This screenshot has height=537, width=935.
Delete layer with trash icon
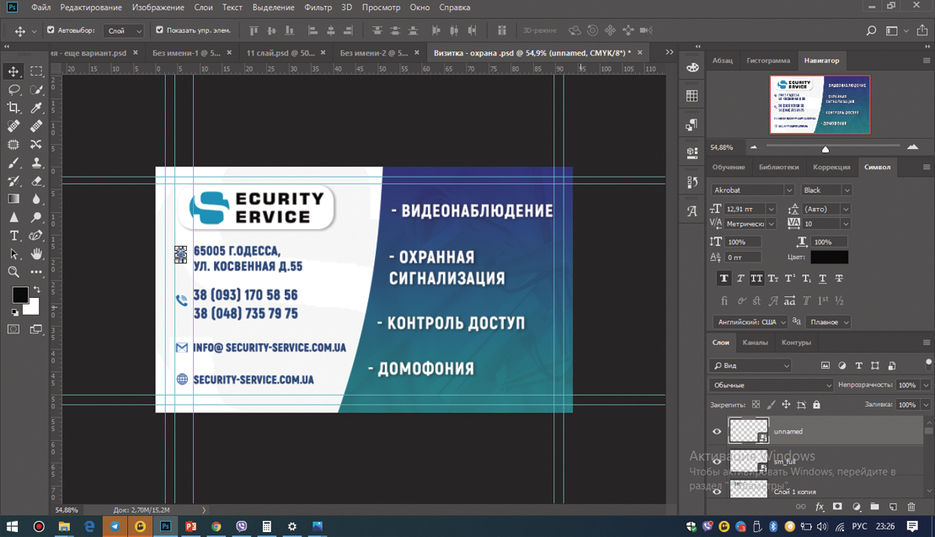[x=911, y=507]
